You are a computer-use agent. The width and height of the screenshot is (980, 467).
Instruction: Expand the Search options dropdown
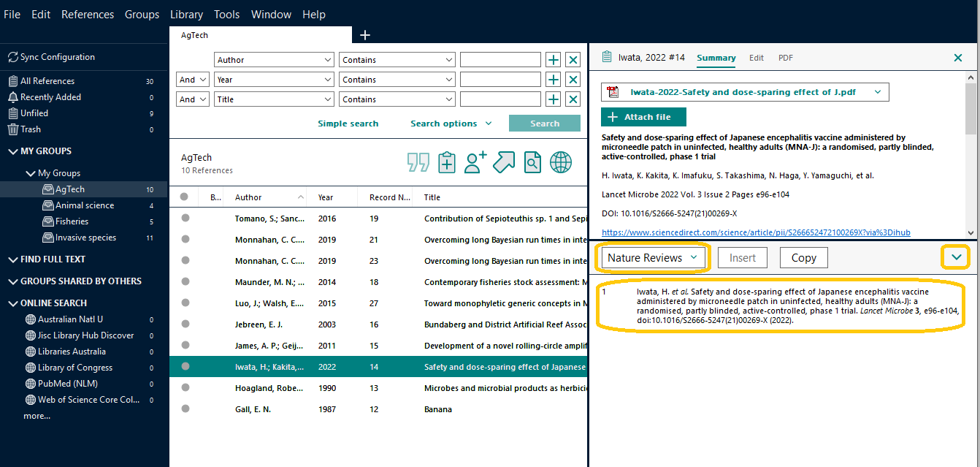pyautogui.click(x=451, y=124)
